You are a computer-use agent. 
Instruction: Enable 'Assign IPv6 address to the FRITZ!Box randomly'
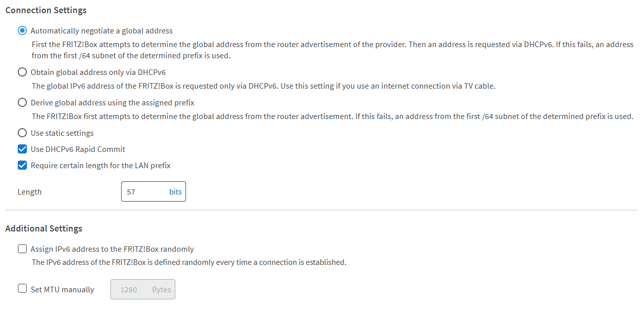(22, 249)
